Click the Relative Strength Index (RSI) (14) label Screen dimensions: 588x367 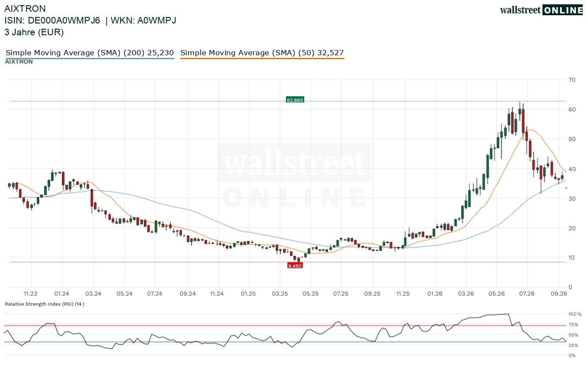44,304
